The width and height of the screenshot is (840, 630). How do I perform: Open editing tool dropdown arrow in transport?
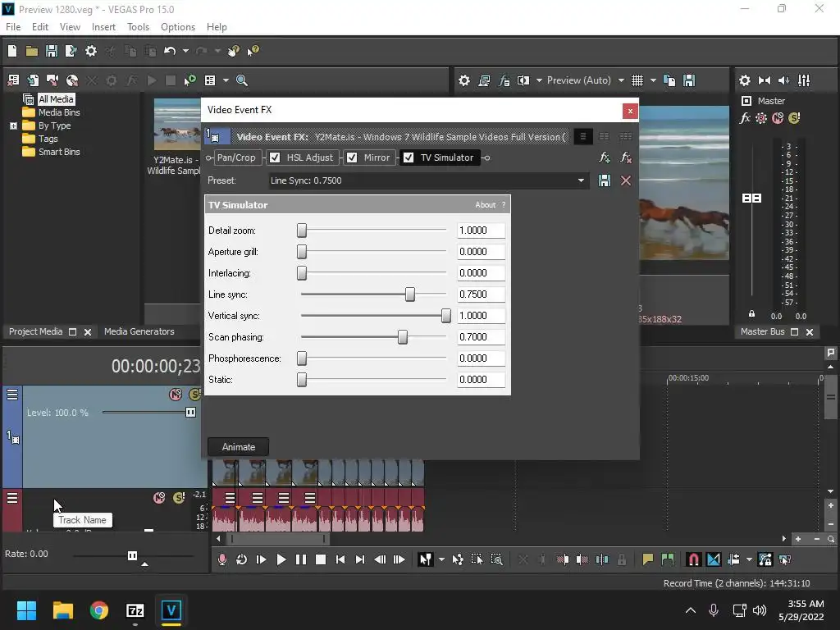441,559
